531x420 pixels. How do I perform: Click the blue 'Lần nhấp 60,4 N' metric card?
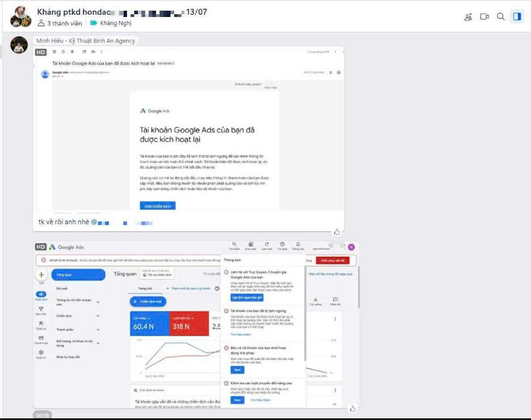(x=149, y=324)
